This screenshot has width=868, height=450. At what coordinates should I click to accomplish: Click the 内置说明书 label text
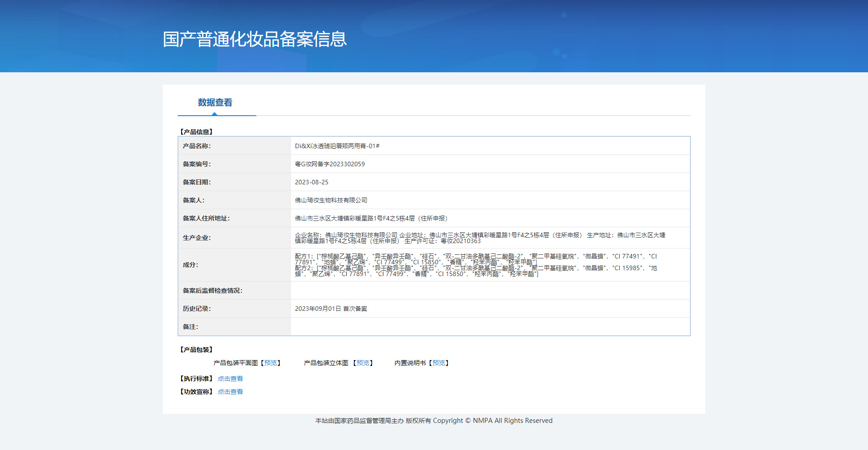410,363
